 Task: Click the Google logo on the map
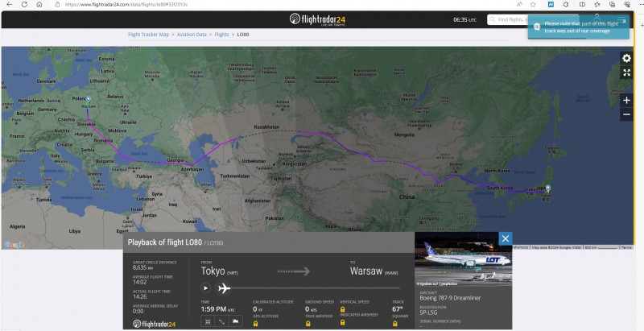tap(14, 245)
